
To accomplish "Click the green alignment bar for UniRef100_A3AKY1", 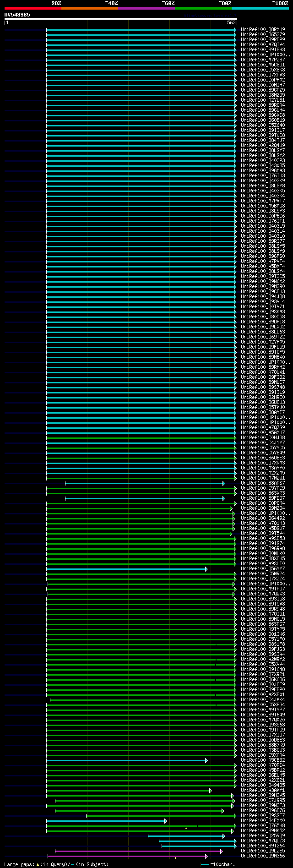I will pos(129,791).
